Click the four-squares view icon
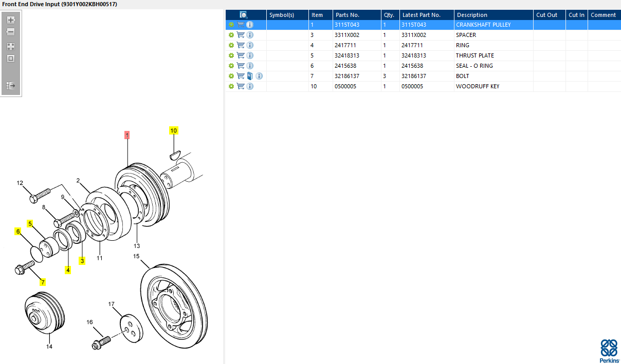Viewport: 621px width, 364px height. tap(11, 46)
